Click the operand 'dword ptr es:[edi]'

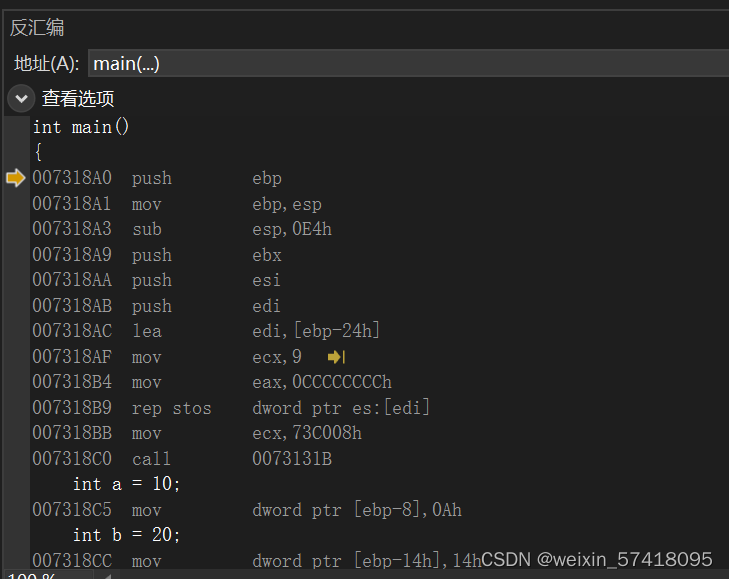341,408
